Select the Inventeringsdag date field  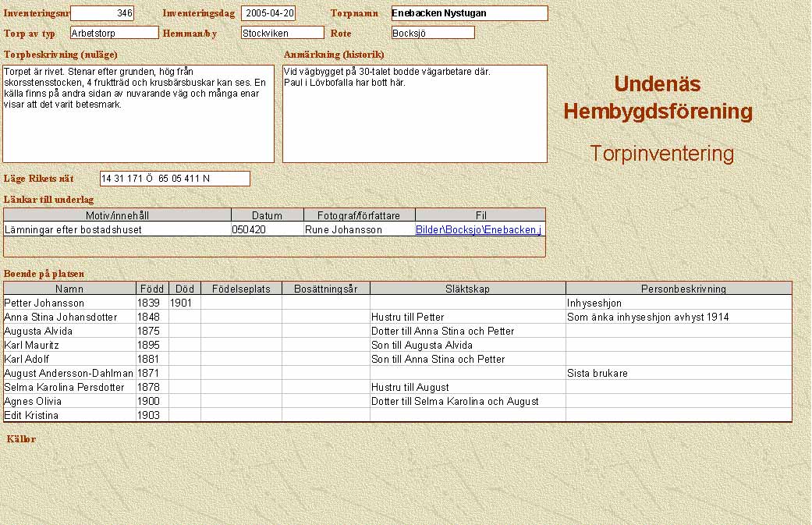tap(268, 13)
